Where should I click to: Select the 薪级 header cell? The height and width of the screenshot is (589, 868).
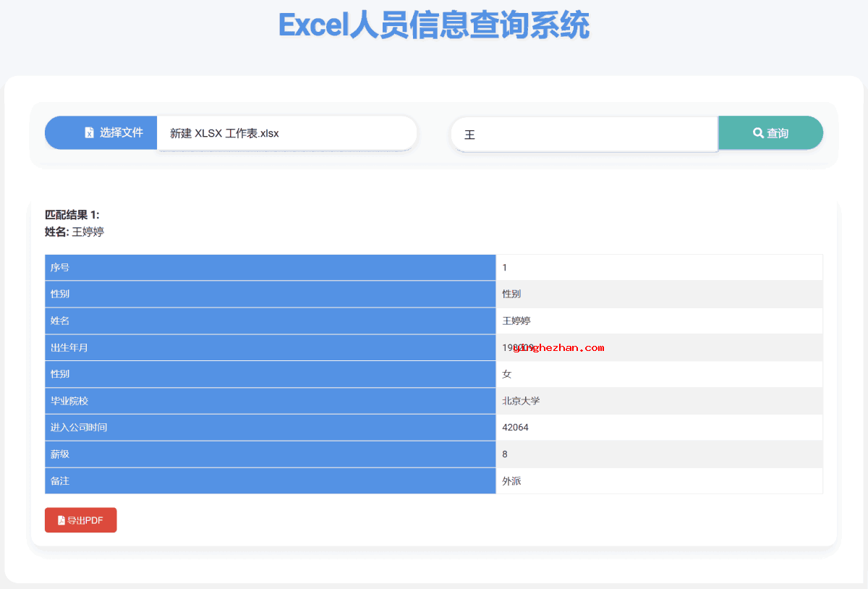pyautogui.click(x=270, y=454)
